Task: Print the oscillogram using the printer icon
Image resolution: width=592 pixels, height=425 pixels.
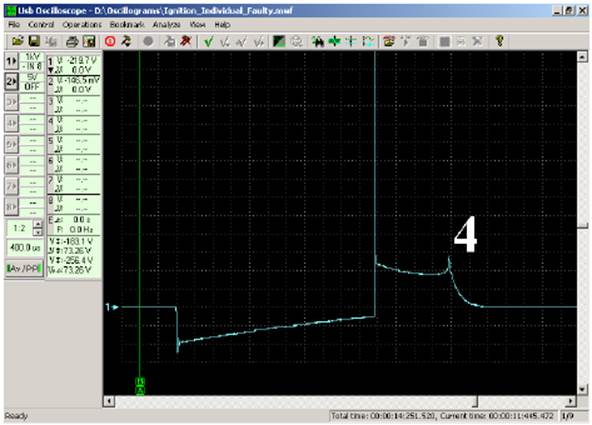Action: (x=72, y=41)
